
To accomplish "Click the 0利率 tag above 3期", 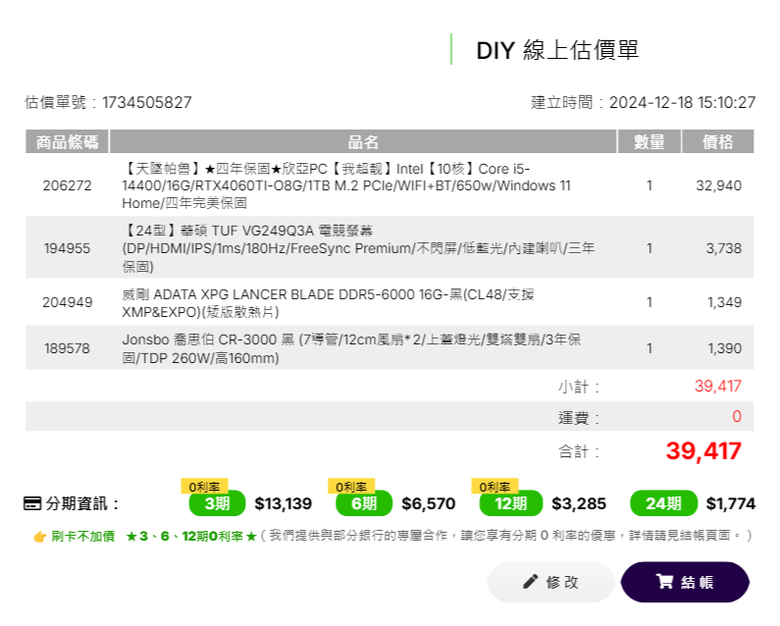I will [x=204, y=486].
